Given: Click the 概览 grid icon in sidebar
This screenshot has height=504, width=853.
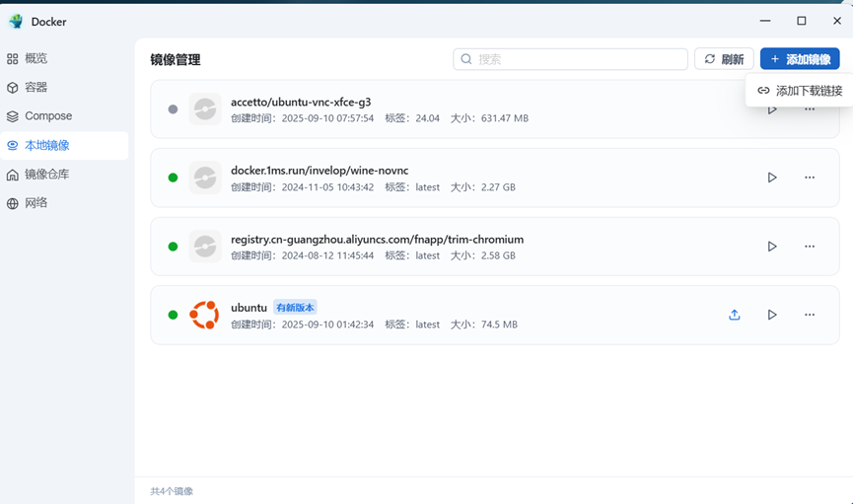Looking at the screenshot, I should tap(13, 59).
